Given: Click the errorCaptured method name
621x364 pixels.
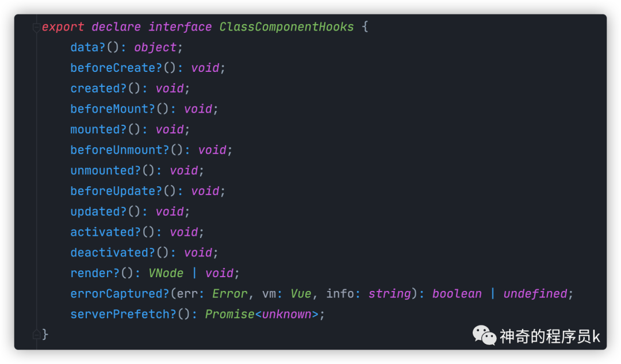Looking at the screenshot, I should click(x=116, y=294).
